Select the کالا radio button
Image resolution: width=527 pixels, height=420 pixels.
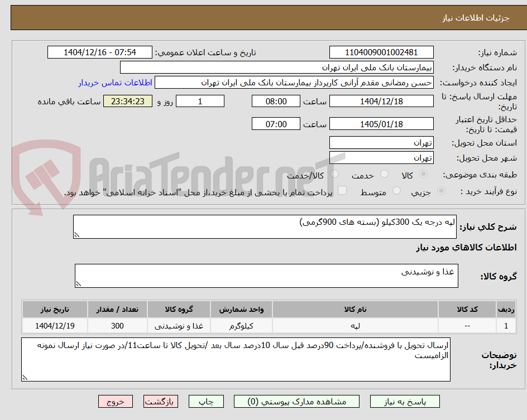[x=424, y=174]
